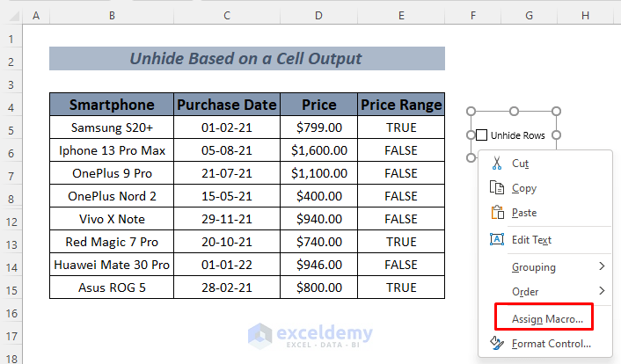Click the Edit Text icon
Screen dimensions: 621x364
click(x=497, y=239)
